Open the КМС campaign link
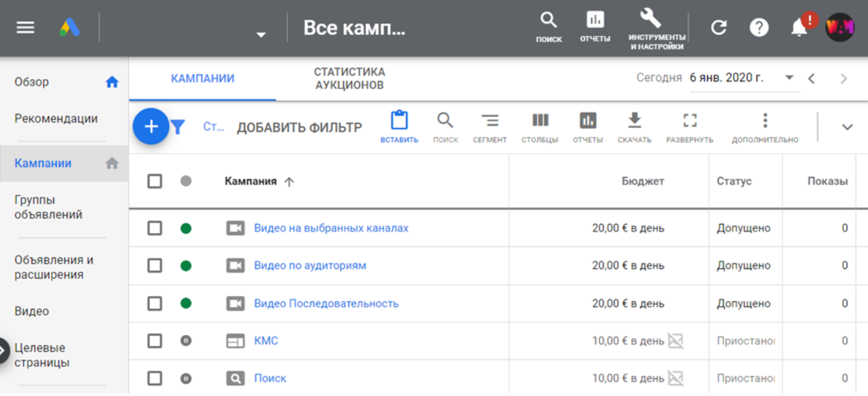The width and height of the screenshot is (868, 396). coord(266,341)
